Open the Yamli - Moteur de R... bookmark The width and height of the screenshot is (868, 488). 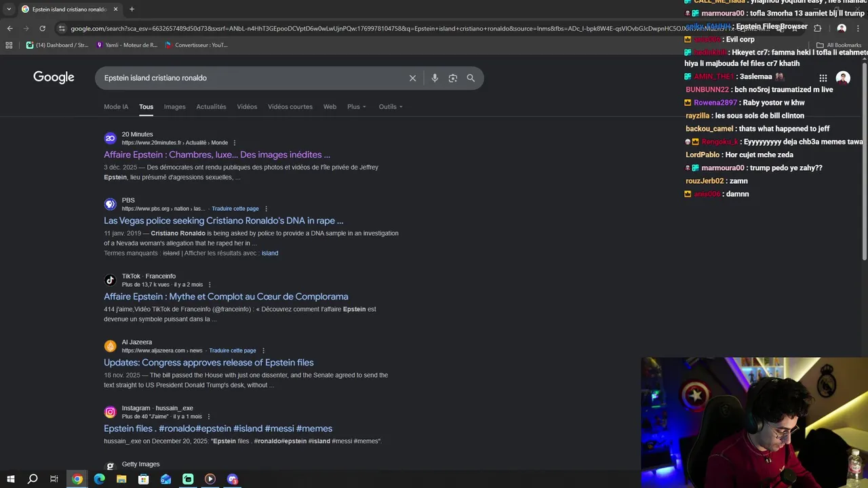(x=127, y=45)
